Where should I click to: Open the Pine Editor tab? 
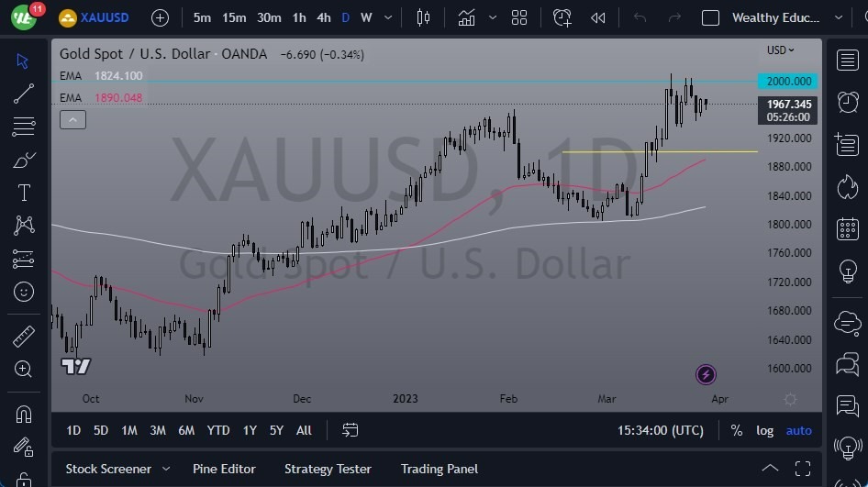[x=224, y=469]
